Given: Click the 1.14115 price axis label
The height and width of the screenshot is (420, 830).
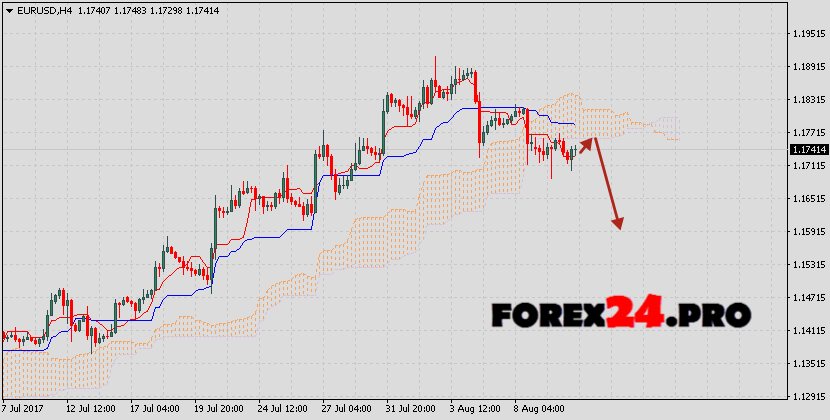Looking at the screenshot, I should coord(806,331).
